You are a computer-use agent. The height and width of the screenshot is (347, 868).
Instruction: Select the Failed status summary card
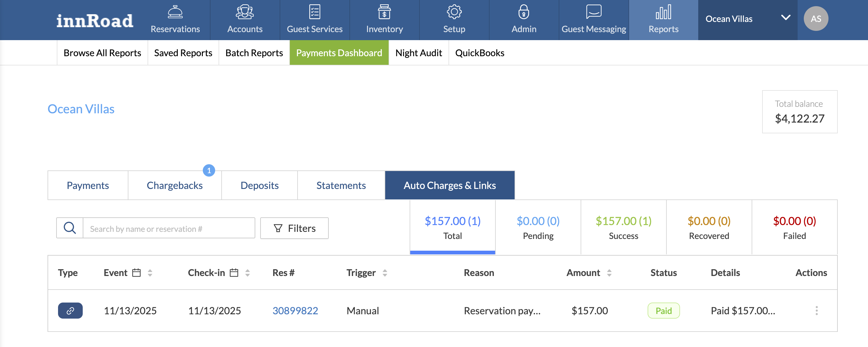pyautogui.click(x=794, y=228)
